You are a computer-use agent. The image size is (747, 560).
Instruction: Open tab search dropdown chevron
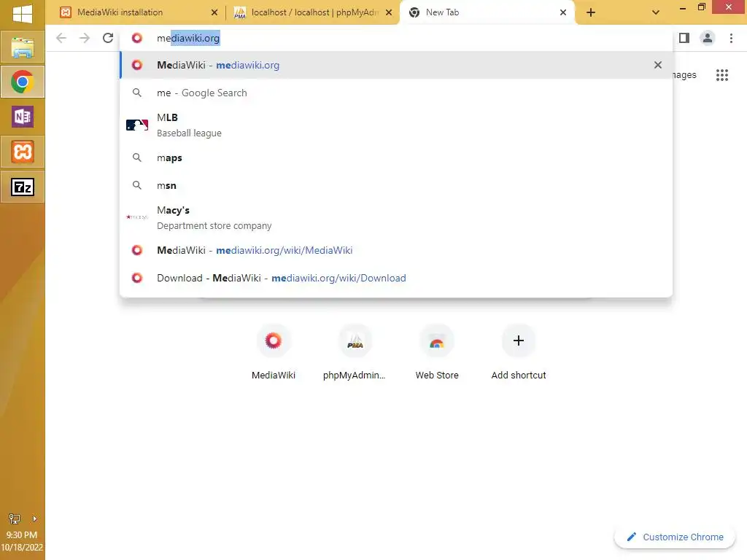pyautogui.click(x=656, y=12)
